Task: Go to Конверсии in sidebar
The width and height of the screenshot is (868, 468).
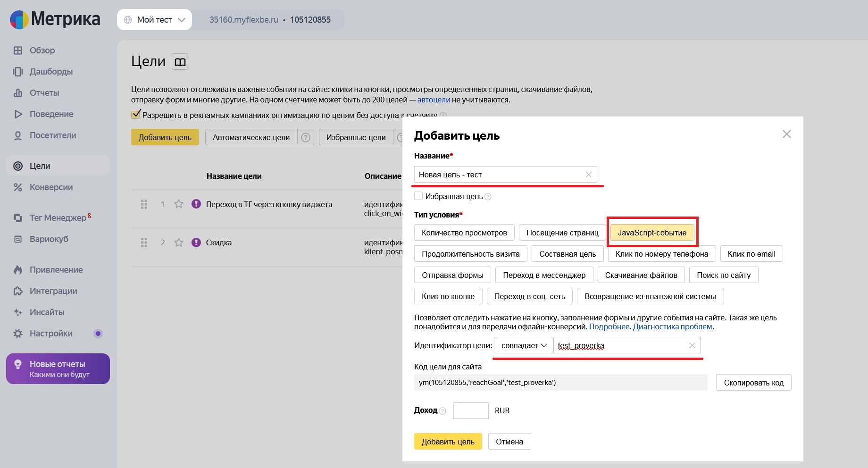Action: pos(51,187)
